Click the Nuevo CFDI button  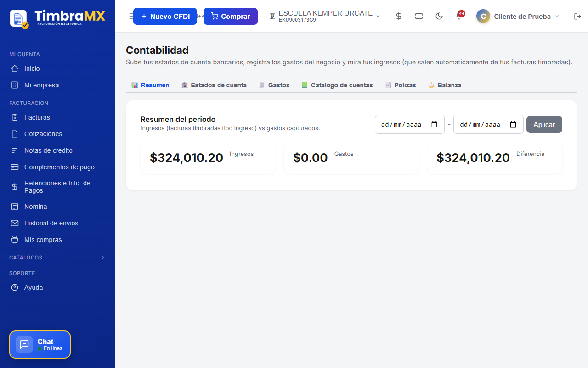point(165,16)
